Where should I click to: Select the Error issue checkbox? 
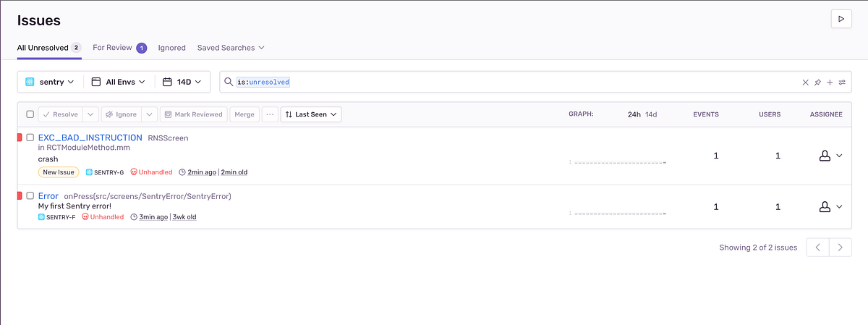click(x=30, y=196)
